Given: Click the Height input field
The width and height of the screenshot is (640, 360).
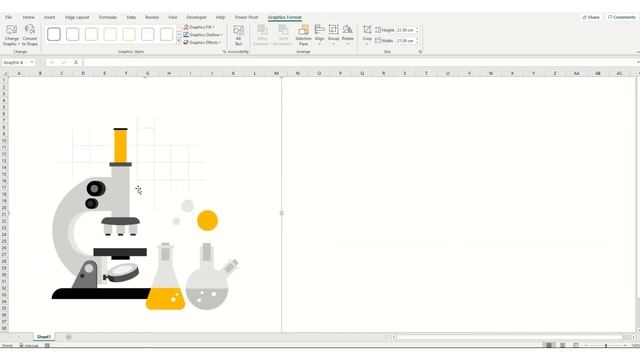Looking at the screenshot, I should (x=405, y=30).
